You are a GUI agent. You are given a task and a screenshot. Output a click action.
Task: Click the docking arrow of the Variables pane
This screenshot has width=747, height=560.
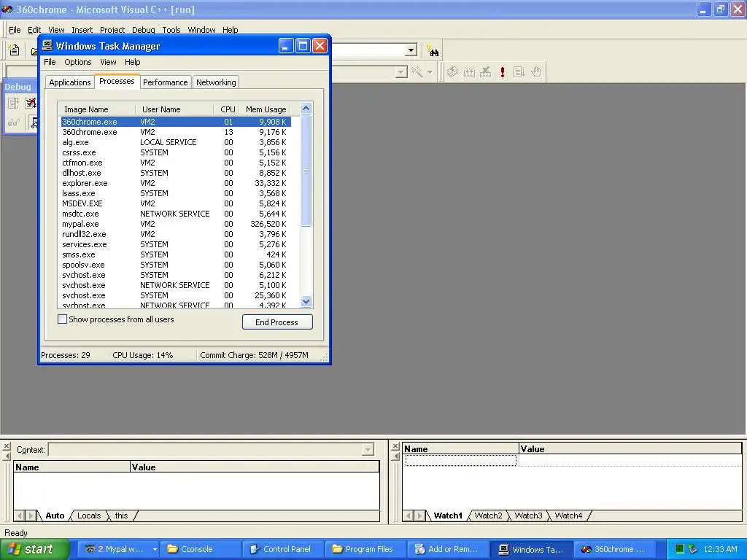coord(6,456)
